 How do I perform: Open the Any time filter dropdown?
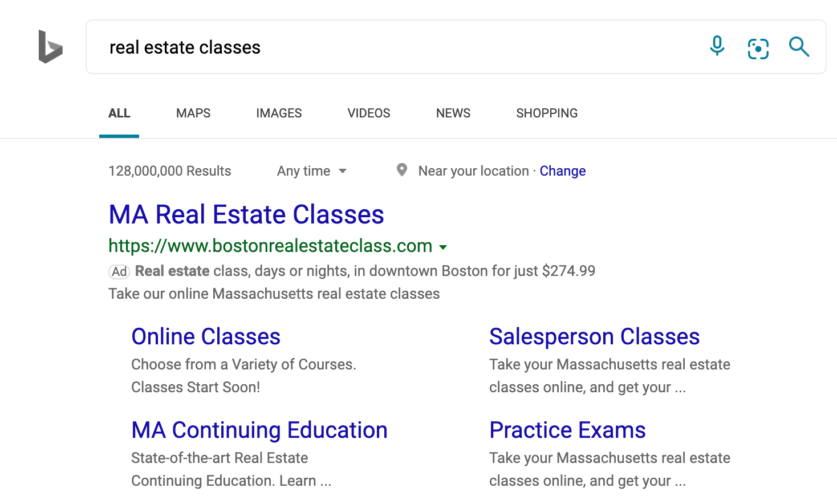pyautogui.click(x=311, y=171)
